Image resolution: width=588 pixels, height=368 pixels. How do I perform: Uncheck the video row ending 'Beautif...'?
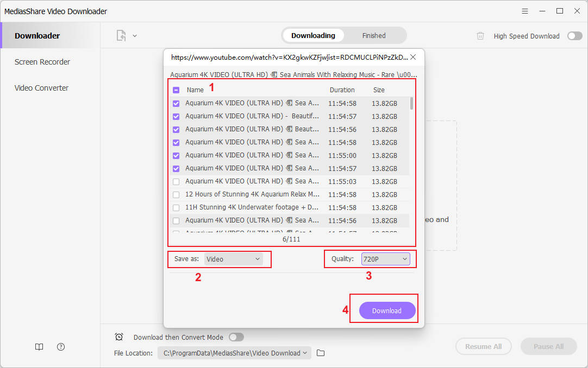176,117
